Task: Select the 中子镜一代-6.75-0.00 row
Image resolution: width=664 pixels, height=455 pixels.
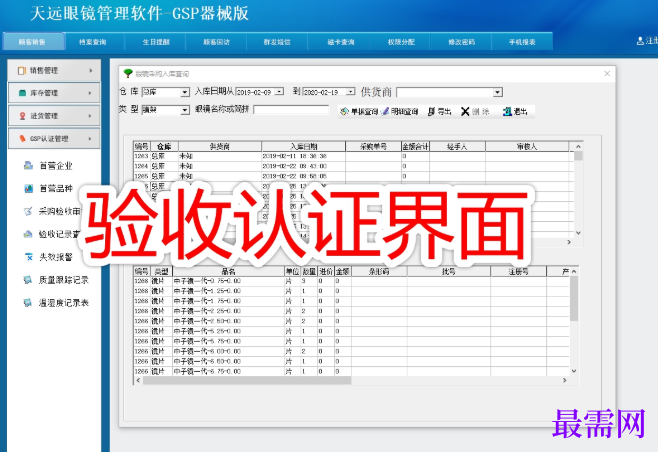Action: (351, 372)
